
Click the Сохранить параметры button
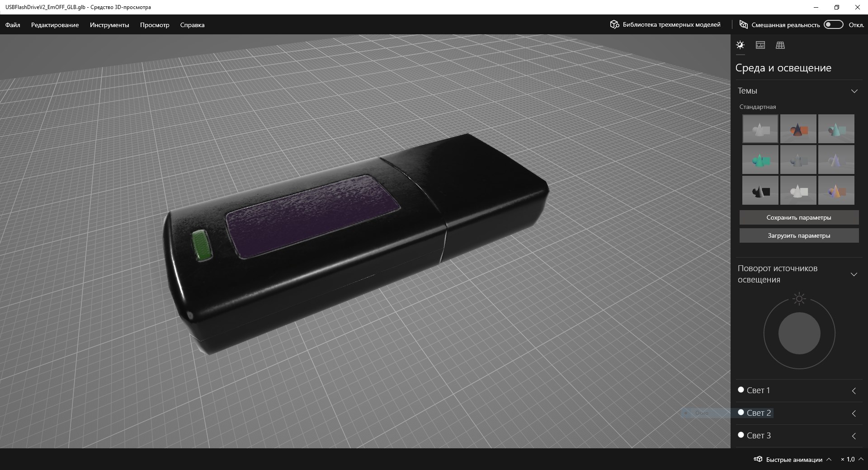799,217
